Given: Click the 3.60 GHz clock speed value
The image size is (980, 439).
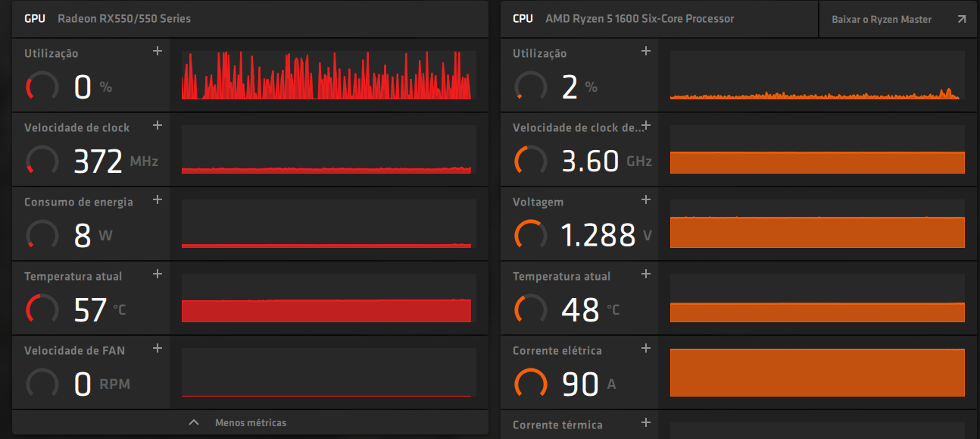Looking at the screenshot, I should pos(607,161).
